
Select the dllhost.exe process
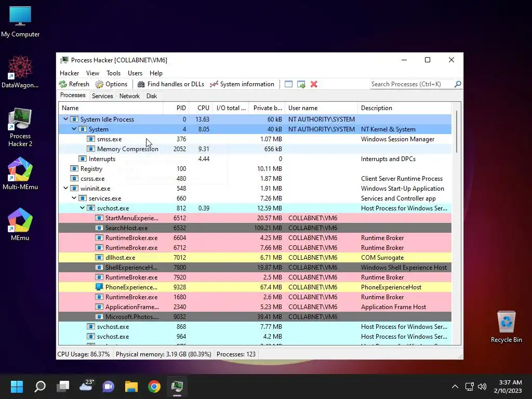tap(255, 258)
